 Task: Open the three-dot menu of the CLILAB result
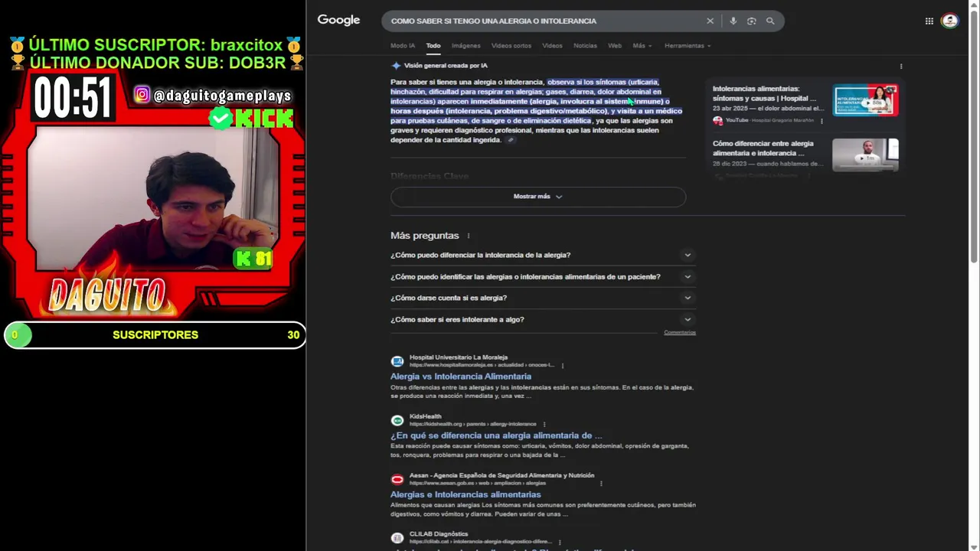pos(560,543)
